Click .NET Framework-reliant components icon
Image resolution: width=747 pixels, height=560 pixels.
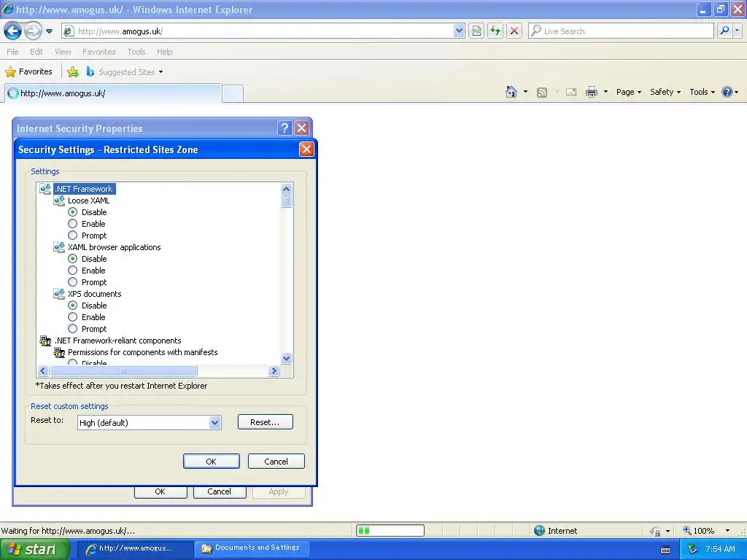coord(45,341)
